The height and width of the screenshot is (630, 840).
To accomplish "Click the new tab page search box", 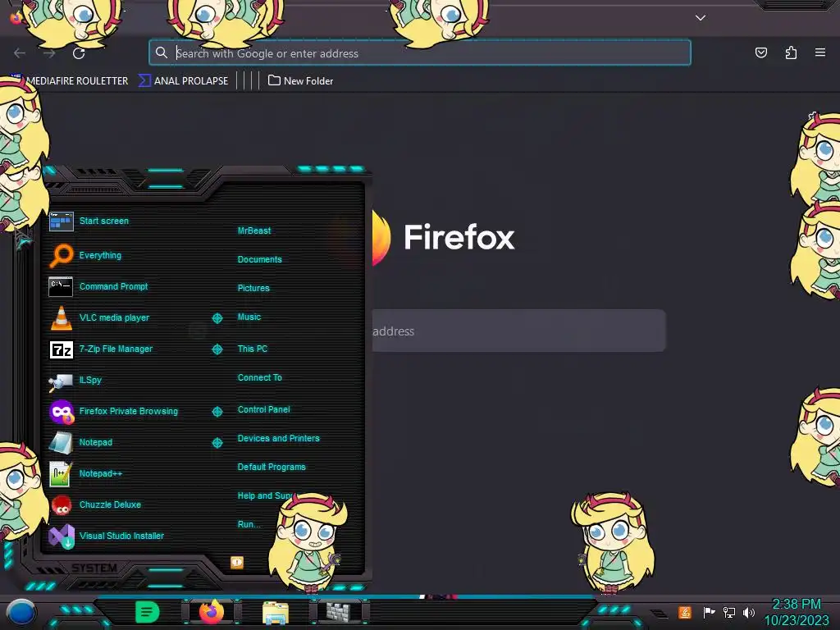I will click(518, 331).
